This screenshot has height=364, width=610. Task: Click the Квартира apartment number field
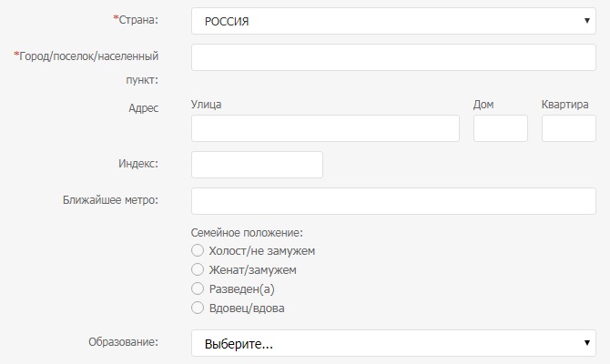(569, 128)
